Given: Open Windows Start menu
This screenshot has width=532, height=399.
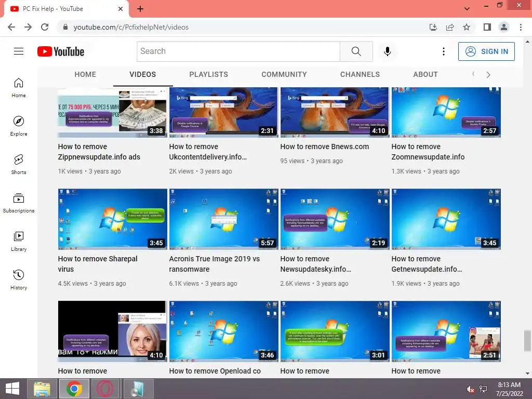Looking at the screenshot, I should pyautogui.click(x=12, y=389).
